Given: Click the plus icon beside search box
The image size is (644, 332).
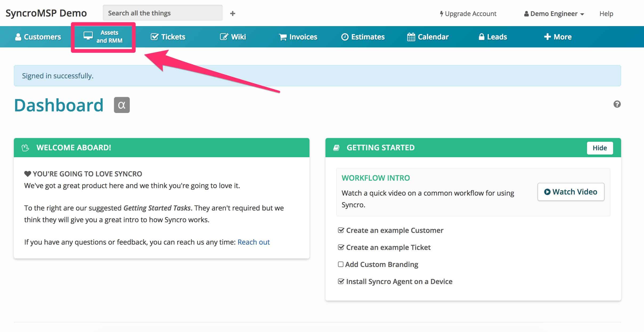Looking at the screenshot, I should click(x=233, y=13).
